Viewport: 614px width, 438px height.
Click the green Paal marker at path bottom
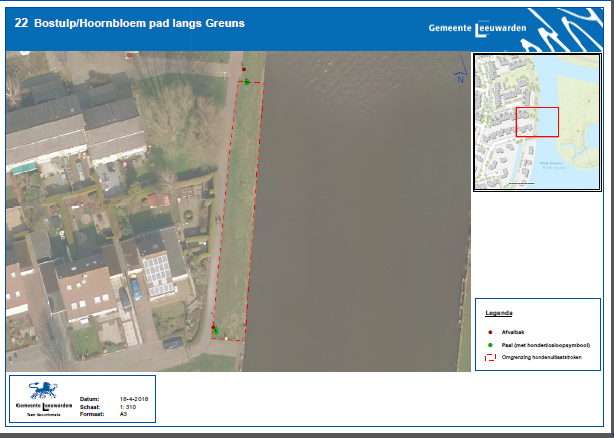coord(214,329)
